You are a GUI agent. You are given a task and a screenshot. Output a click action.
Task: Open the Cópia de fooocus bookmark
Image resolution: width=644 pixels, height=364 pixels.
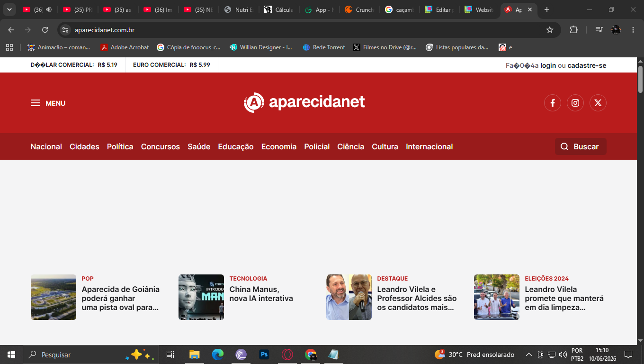(x=189, y=47)
